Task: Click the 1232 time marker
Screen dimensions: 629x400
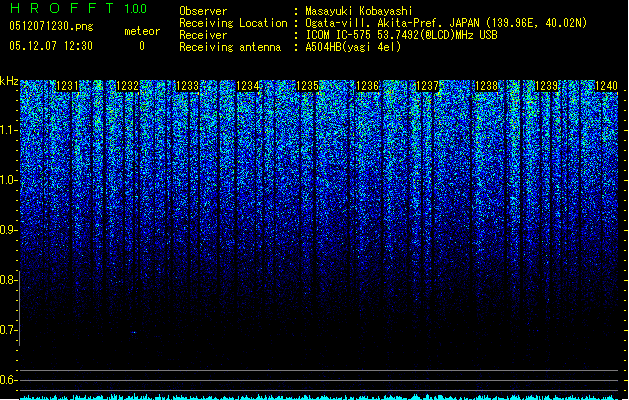Action: [127, 86]
